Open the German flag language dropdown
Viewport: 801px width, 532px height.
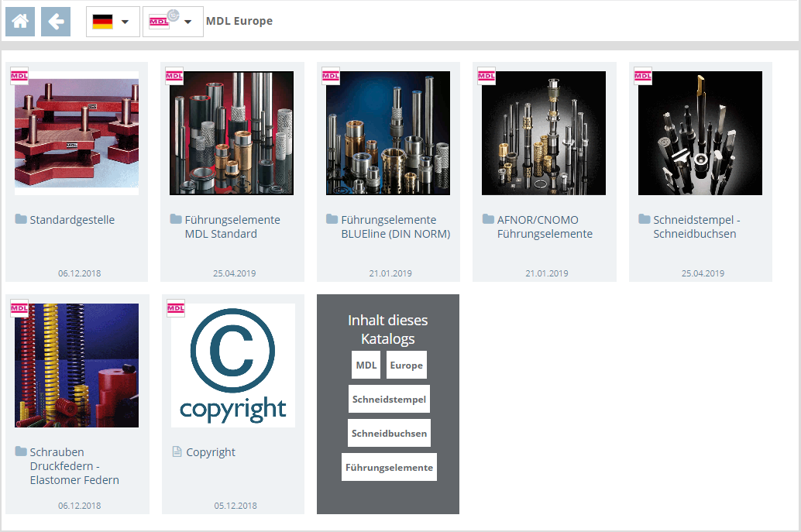tap(112, 22)
